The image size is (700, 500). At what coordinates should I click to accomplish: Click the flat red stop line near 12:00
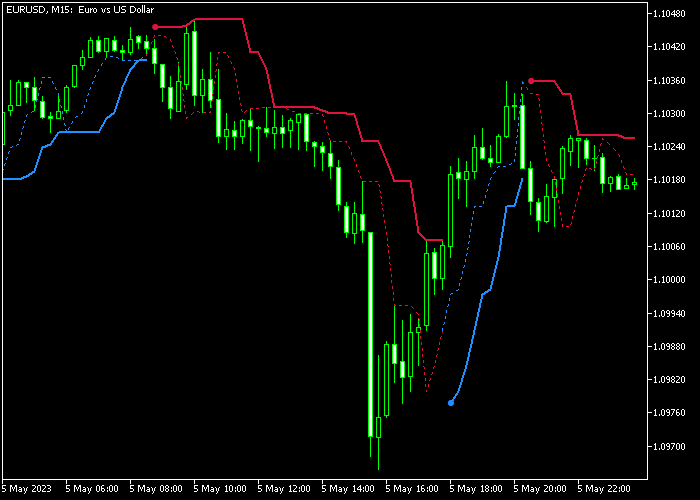click(294, 107)
